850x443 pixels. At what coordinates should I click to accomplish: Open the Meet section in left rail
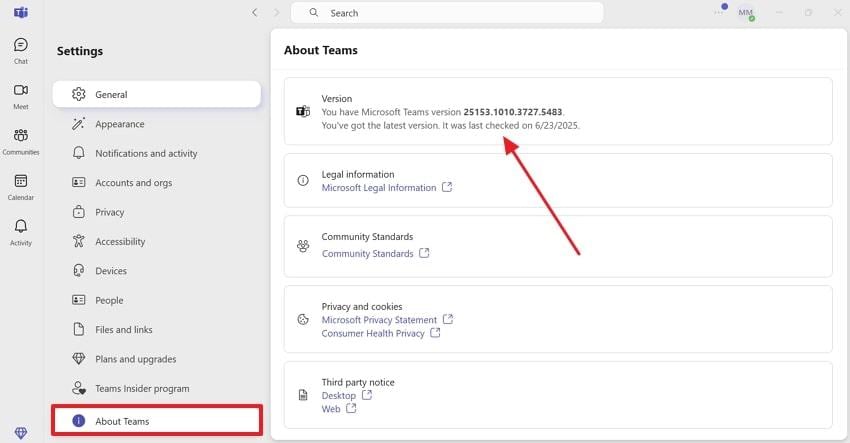tap(21, 97)
